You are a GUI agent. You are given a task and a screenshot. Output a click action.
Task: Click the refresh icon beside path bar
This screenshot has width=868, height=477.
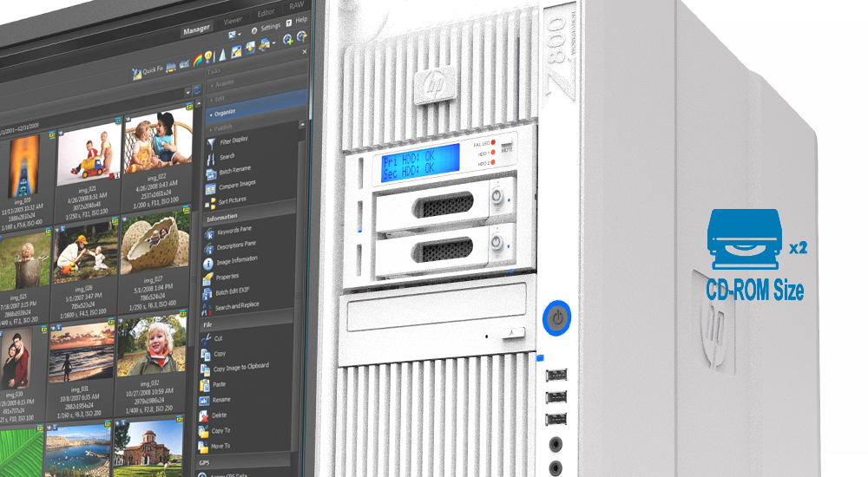196,90
